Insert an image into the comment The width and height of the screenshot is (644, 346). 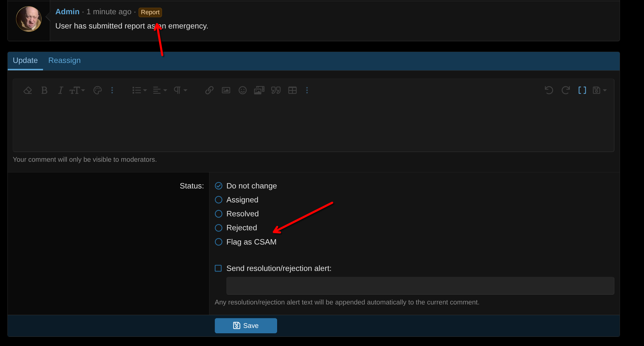click(x=226, y=90)
